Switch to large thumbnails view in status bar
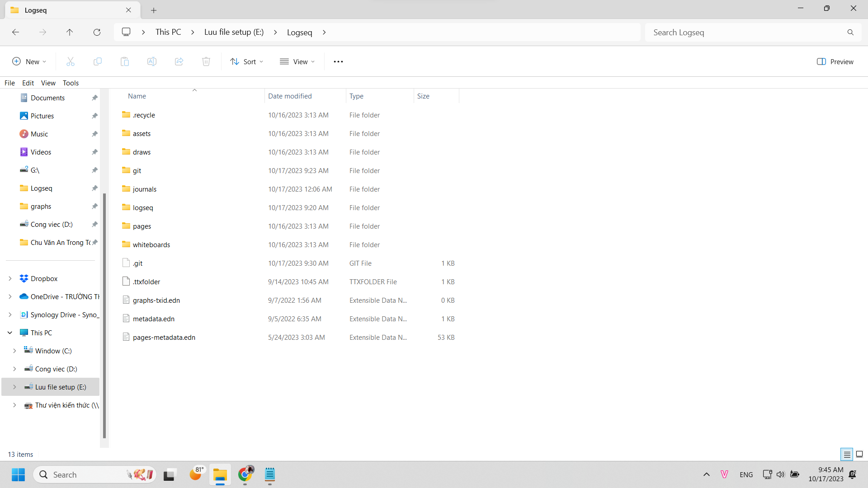The height and width of the screenshot is (488, 868). (859, 454)
